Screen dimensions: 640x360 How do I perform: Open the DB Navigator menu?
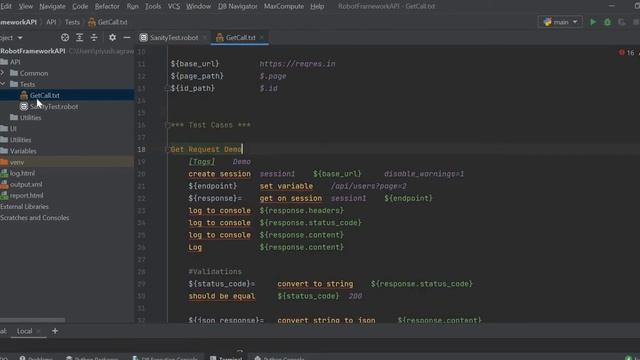coord(238,6)
